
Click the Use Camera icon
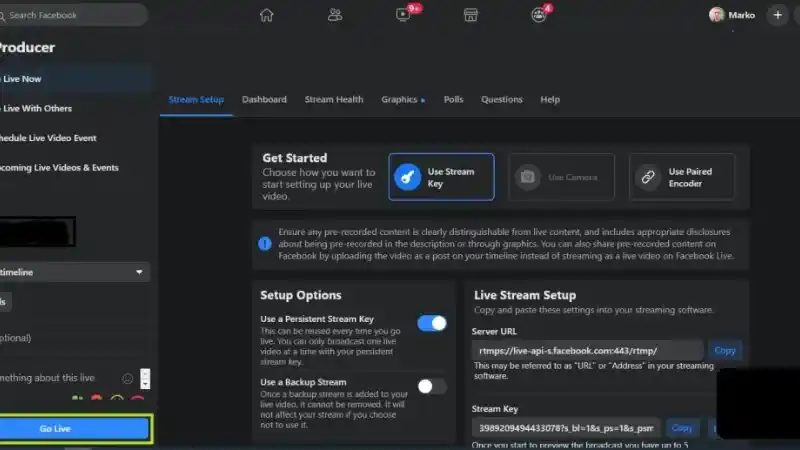click(528, 177)
